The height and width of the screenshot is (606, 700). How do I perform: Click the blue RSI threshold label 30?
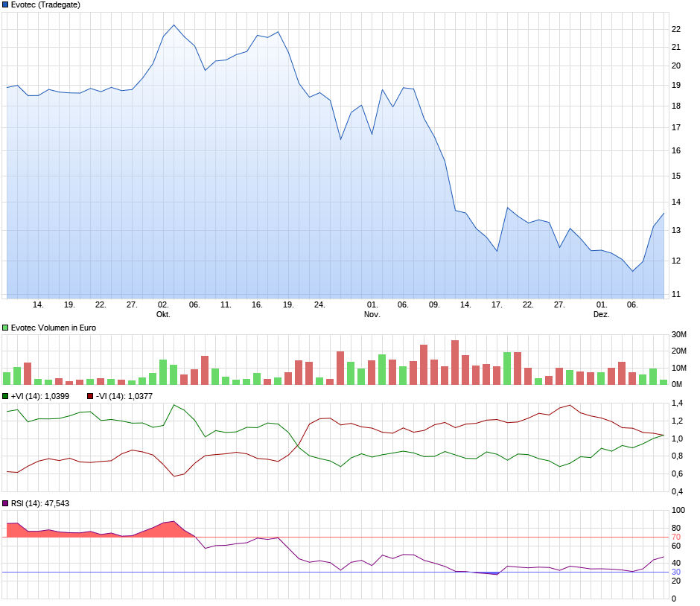point(676,572)
